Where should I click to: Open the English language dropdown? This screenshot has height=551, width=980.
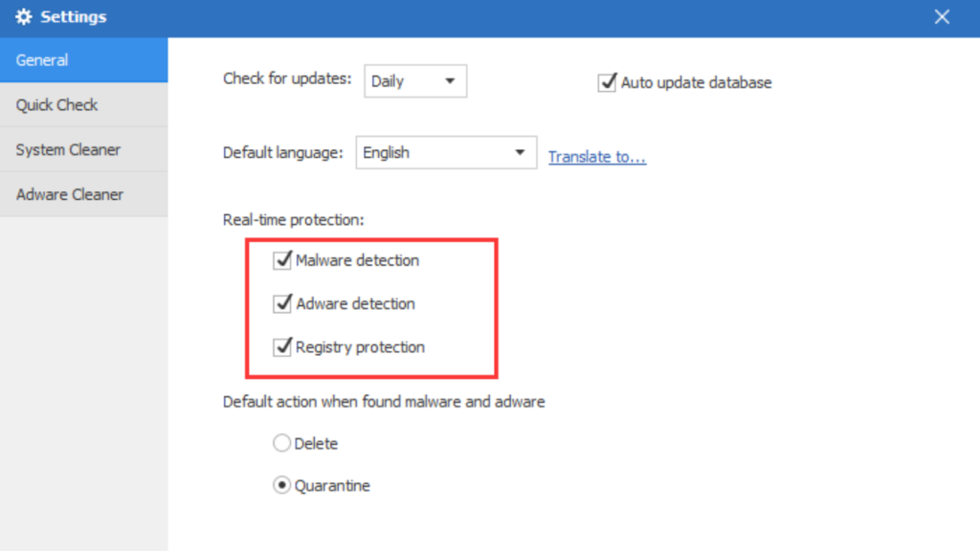pos(445,152)
